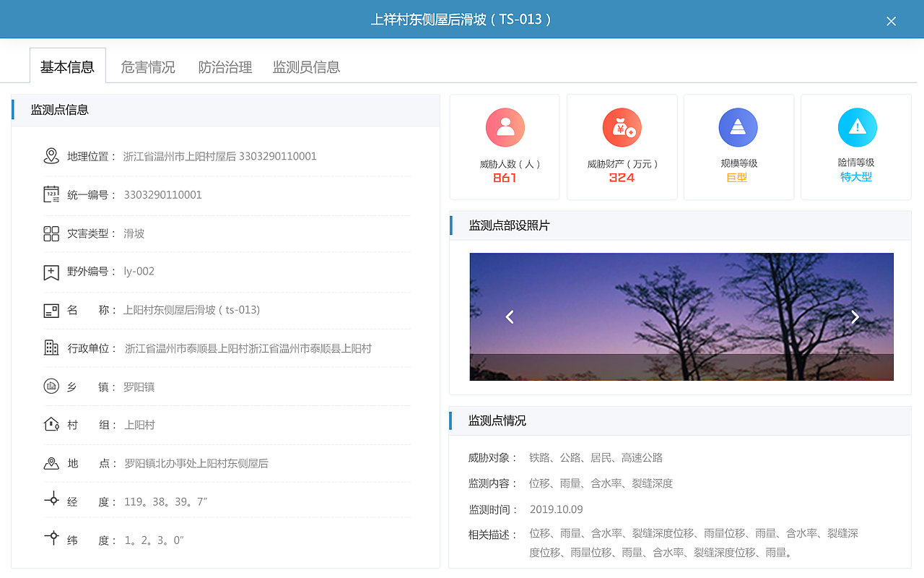Click the person icon above 威胁人数
924x578 pixels.
pos(505,126)
